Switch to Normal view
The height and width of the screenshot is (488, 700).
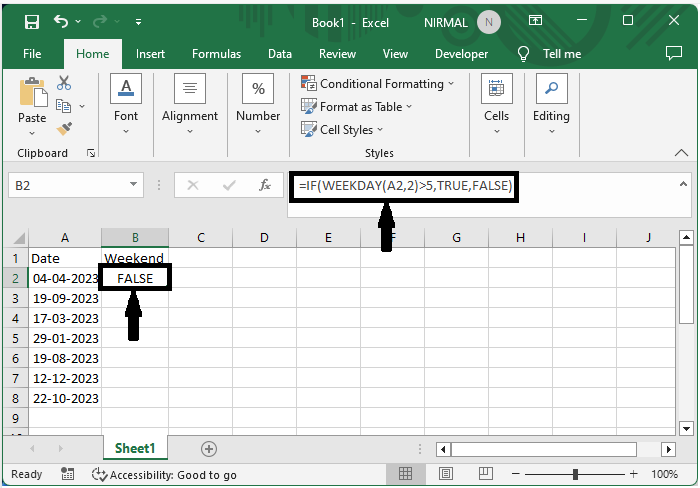405,474
